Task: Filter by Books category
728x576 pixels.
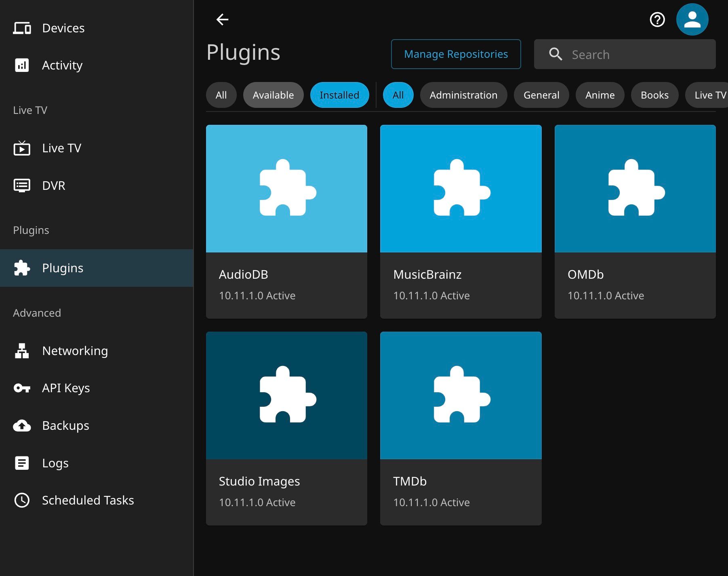Action: (654, 95)
